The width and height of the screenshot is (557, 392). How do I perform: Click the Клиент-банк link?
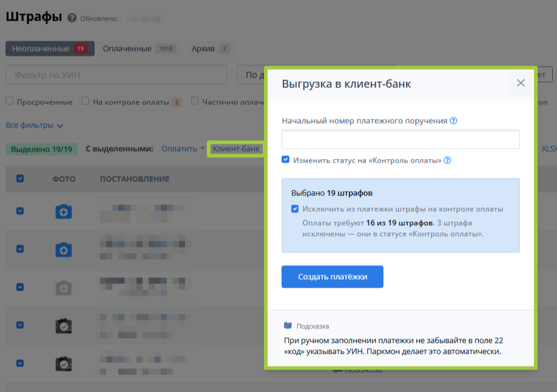tap(236, 149)
